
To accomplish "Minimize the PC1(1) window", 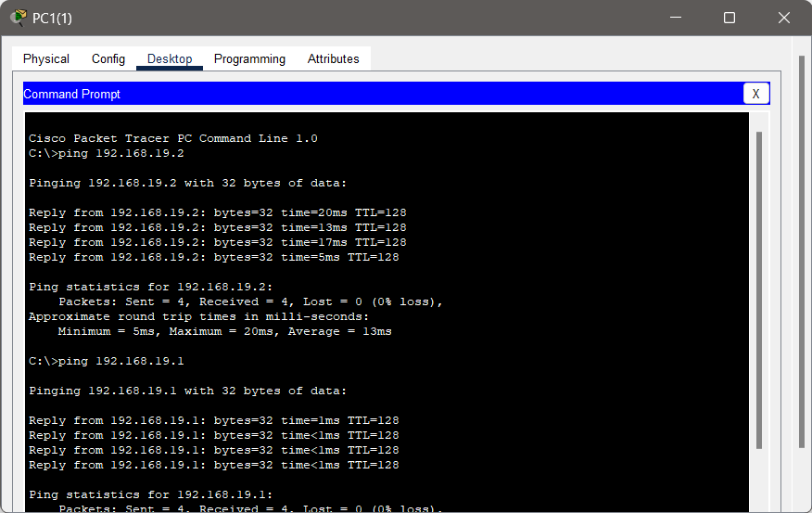I will pyautogui.click(x=676, y=18).
